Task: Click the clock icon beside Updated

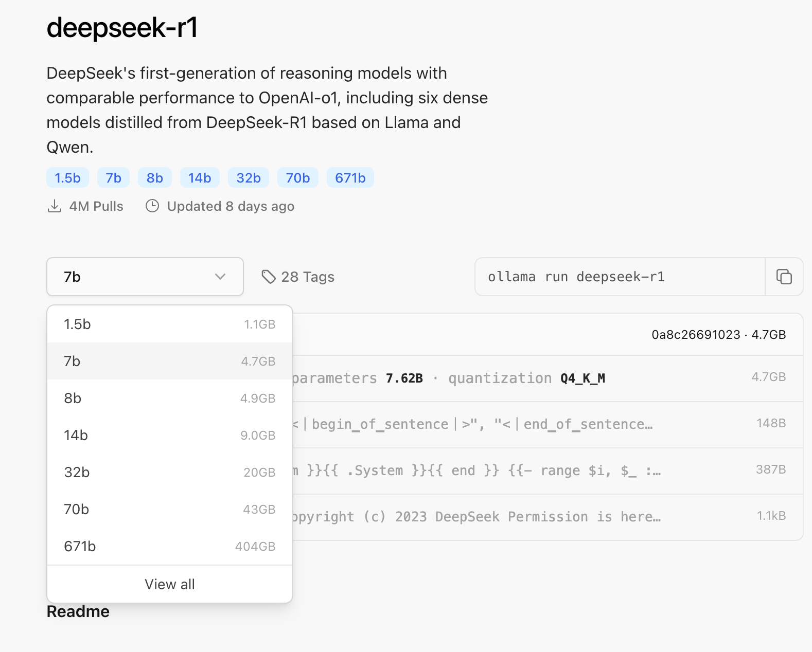Action: click(152, 206)
